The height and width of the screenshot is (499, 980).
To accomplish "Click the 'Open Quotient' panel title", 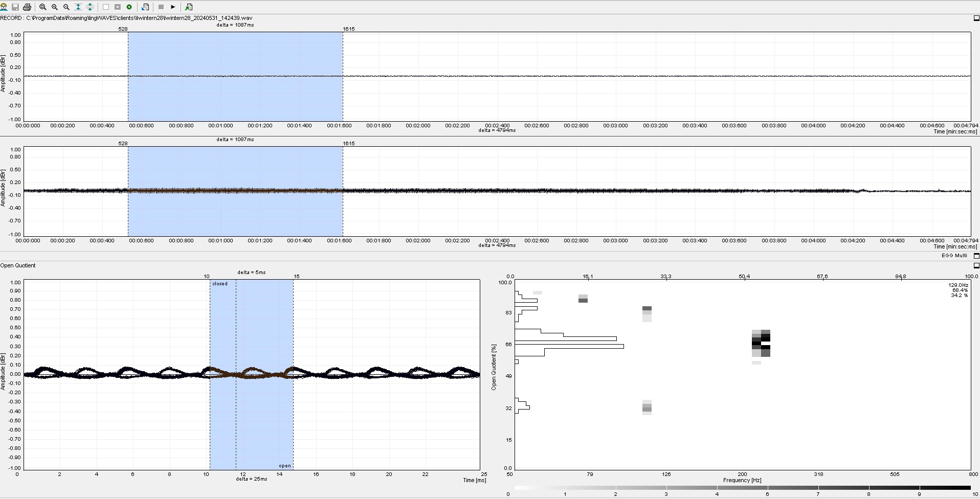I will (x=18, y=265).
